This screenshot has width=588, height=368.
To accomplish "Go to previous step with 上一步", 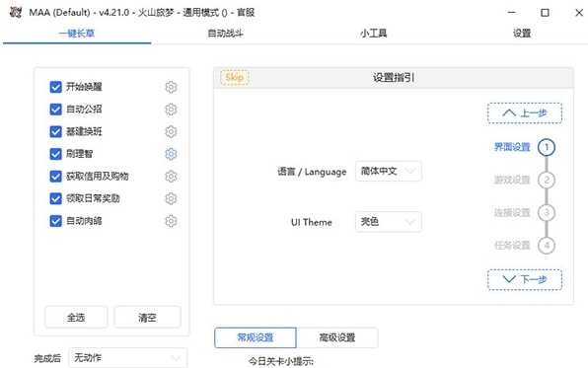I will click(x=525, y=112).
